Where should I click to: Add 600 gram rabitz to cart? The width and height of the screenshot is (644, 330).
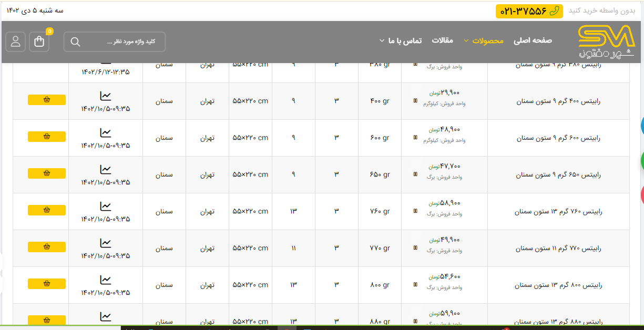click(x=47, y=137)
